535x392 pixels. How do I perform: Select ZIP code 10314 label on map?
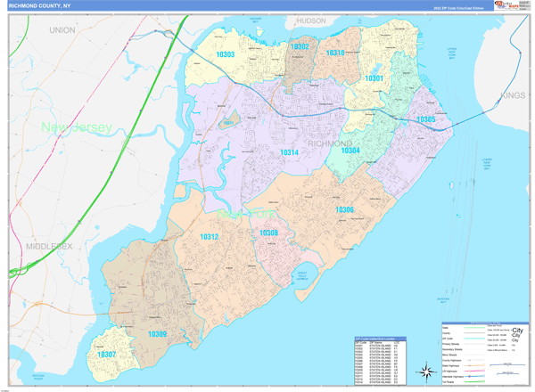289,152
